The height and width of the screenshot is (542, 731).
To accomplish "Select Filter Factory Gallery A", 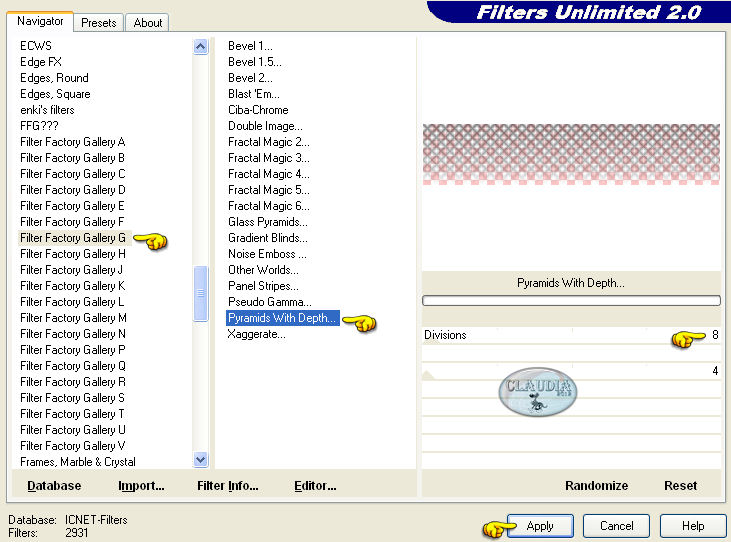I will pyautogui.click(x=72, y=142).
